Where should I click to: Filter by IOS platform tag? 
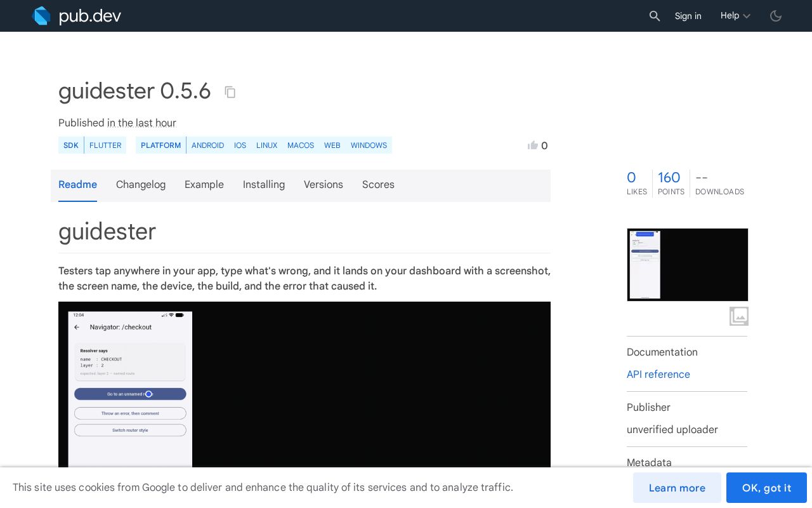pos(240,145)
